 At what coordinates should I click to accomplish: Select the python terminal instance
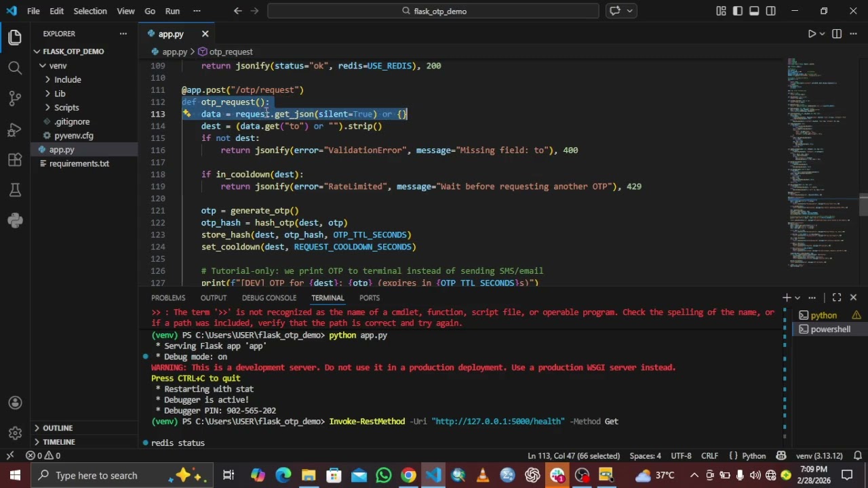tap(830, 315)
